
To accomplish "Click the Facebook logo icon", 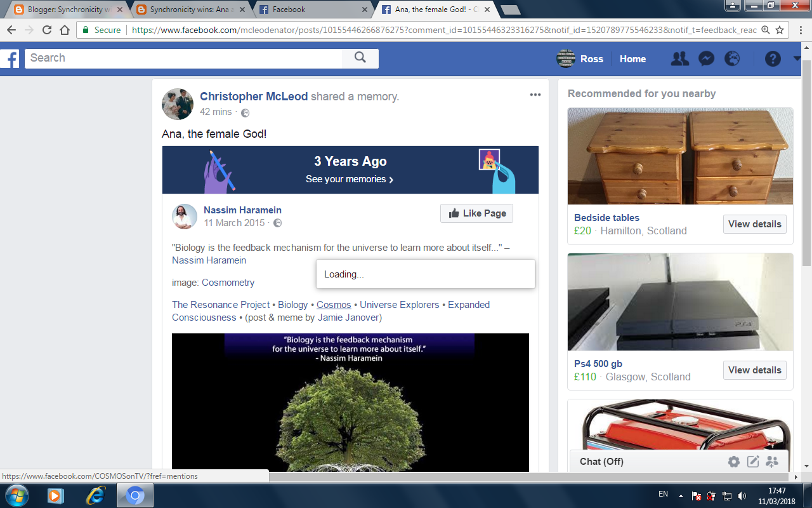I will [x=10, y=58].
